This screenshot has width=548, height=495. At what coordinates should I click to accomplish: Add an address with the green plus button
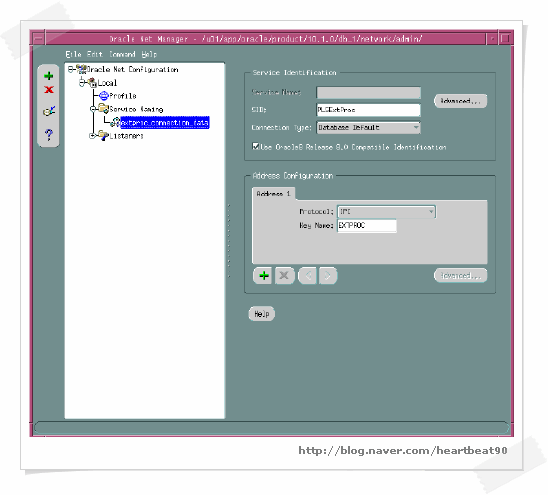pyautogui.click(x=264, y=275)
